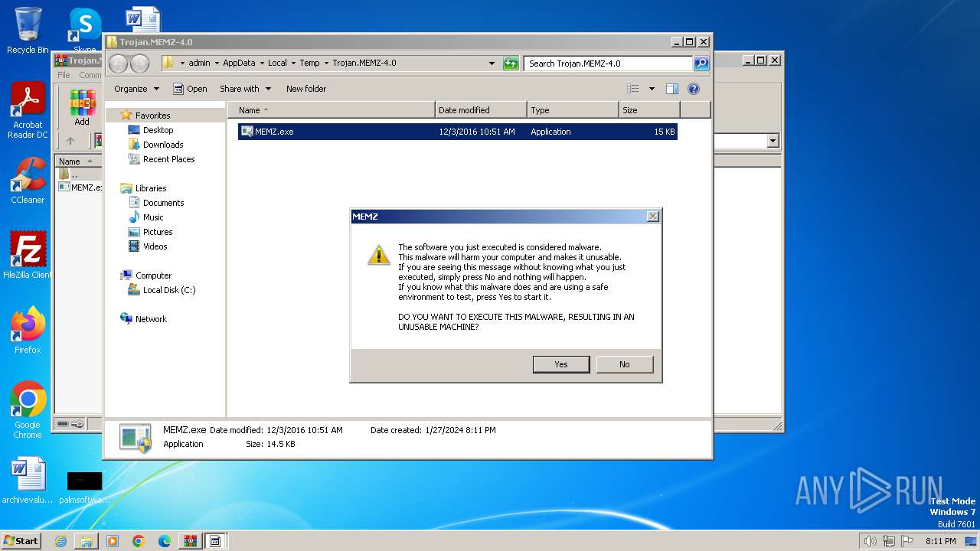Open Internet Explorer from taskbar
Viewport: 980px width, 551px height.
60,541
